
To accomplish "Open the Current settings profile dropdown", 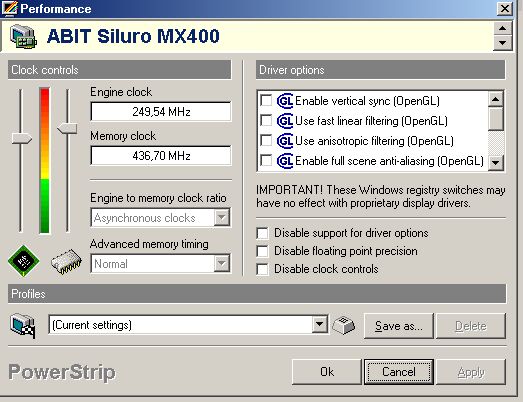I will pyautogui.click(x=319, y=325).
